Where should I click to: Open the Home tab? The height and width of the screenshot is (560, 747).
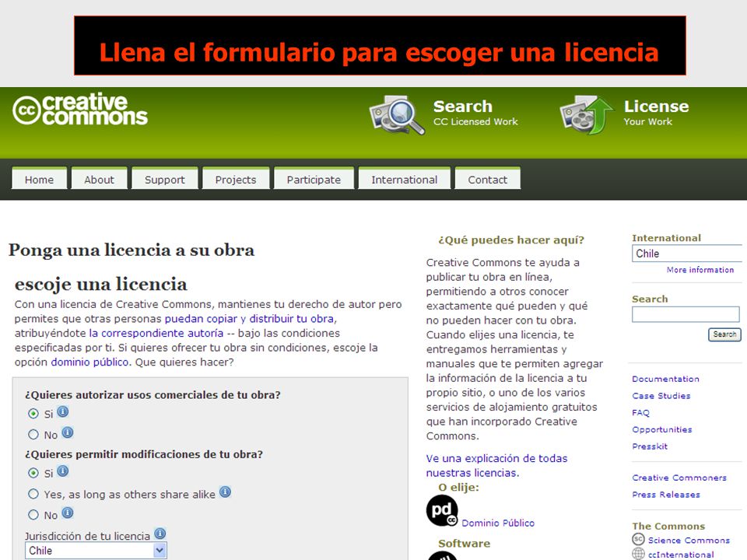[39, 179]
